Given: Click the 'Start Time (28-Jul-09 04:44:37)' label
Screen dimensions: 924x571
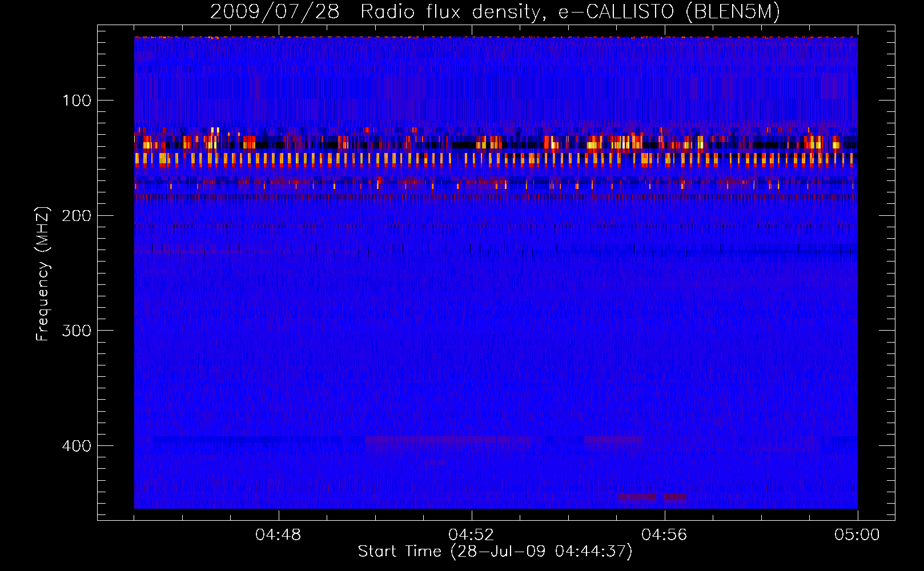Looking at the screenshot, I should [495, 552].
